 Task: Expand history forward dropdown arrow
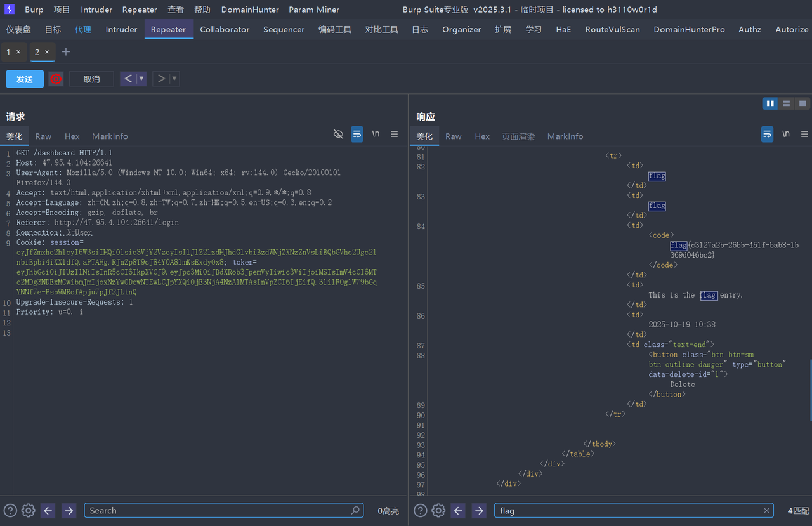tap(174, 79)
